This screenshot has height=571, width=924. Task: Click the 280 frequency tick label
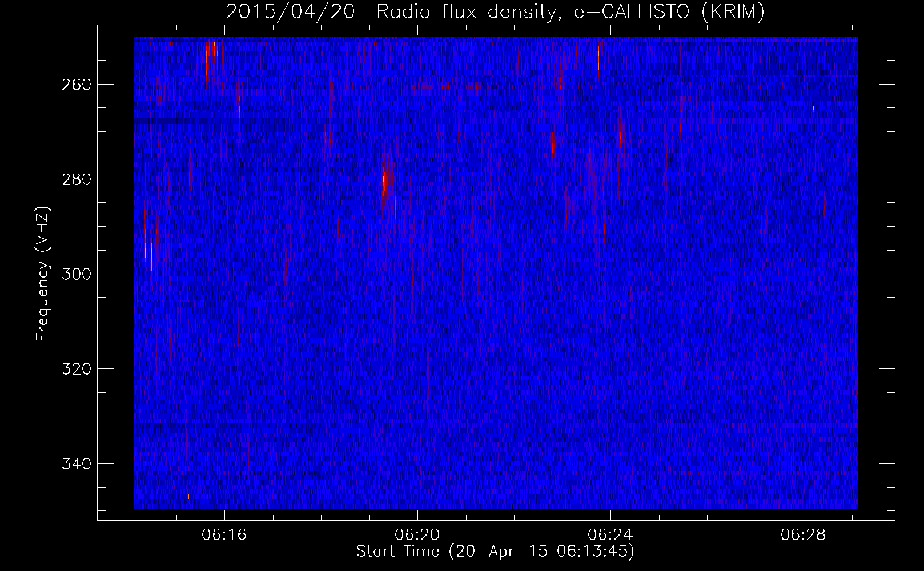click(75, 179)
